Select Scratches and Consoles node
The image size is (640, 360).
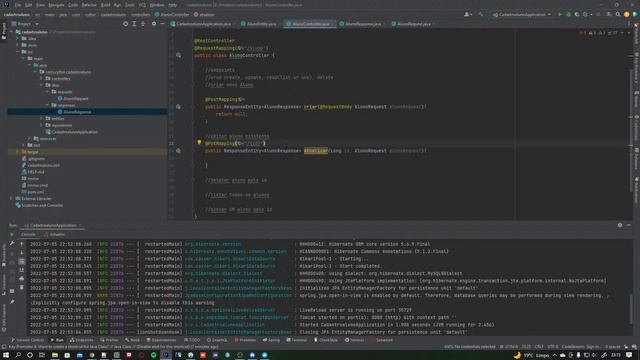[x=39, y=205]
